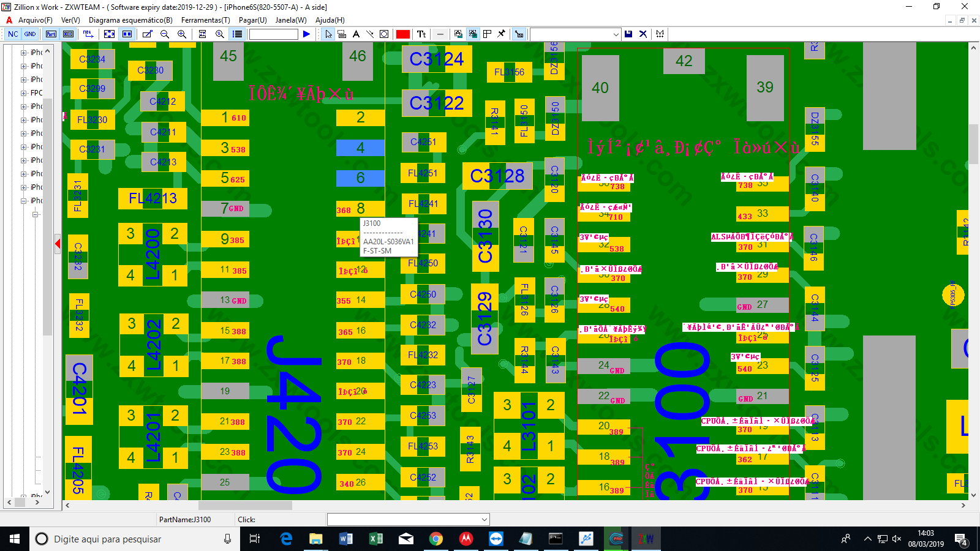Click the zoom out magnifier icon
This screenshot has width=980, height=551.
click(165, 34)
